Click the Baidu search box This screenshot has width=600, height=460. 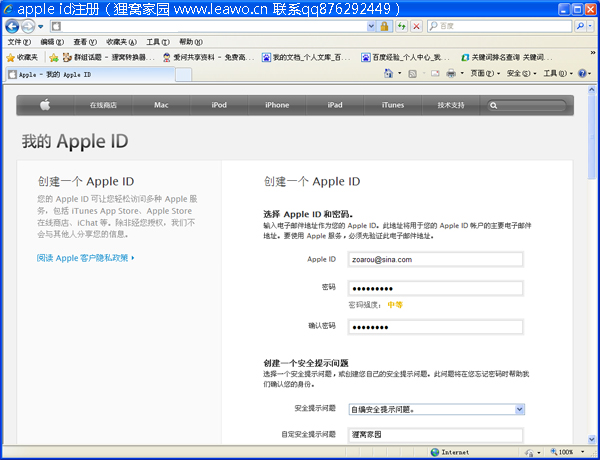pos(499,26)
